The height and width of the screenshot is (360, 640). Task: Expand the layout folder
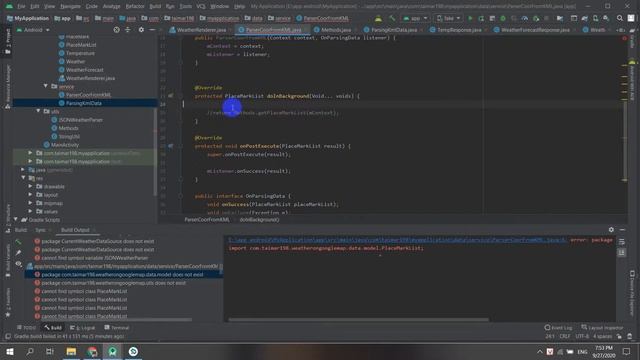point(31,195)
